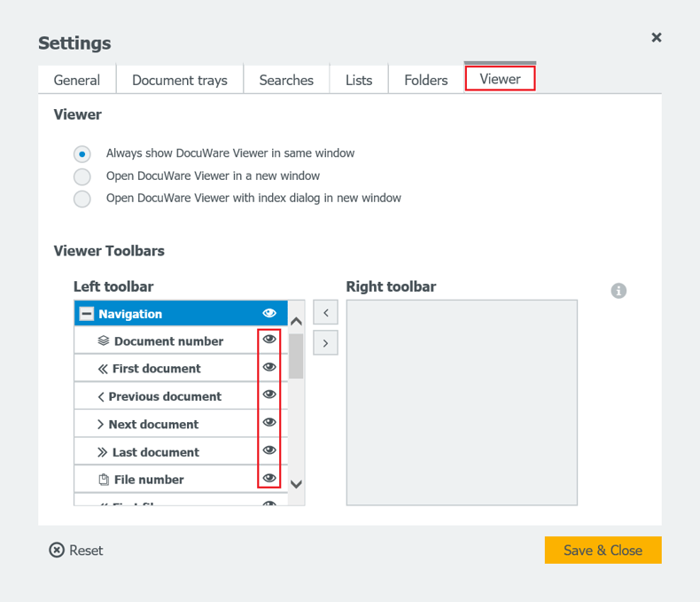Switch to the Document trays tab
This screenshot has height=602, width=700.
(180, 80)
